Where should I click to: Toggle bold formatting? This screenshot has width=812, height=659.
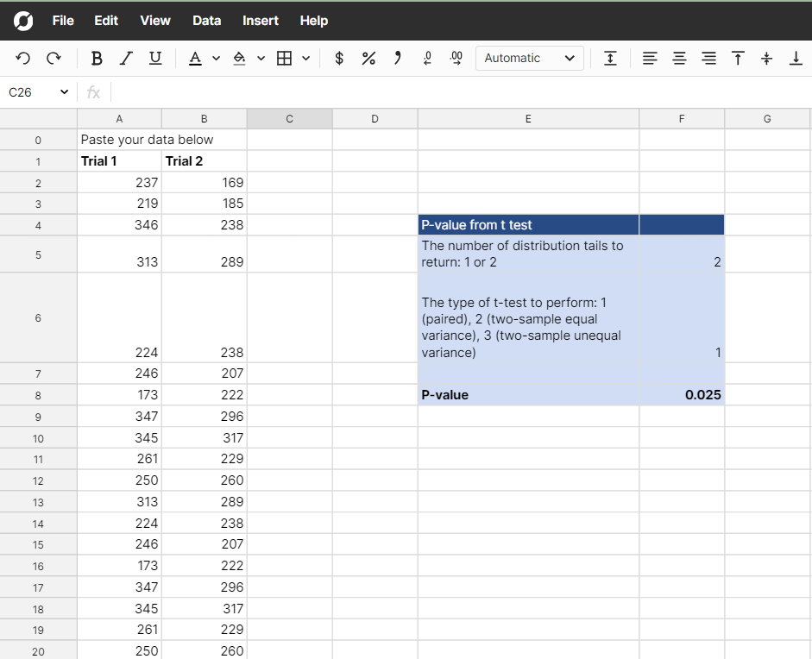pyautogui.click(x=97, y=58)
